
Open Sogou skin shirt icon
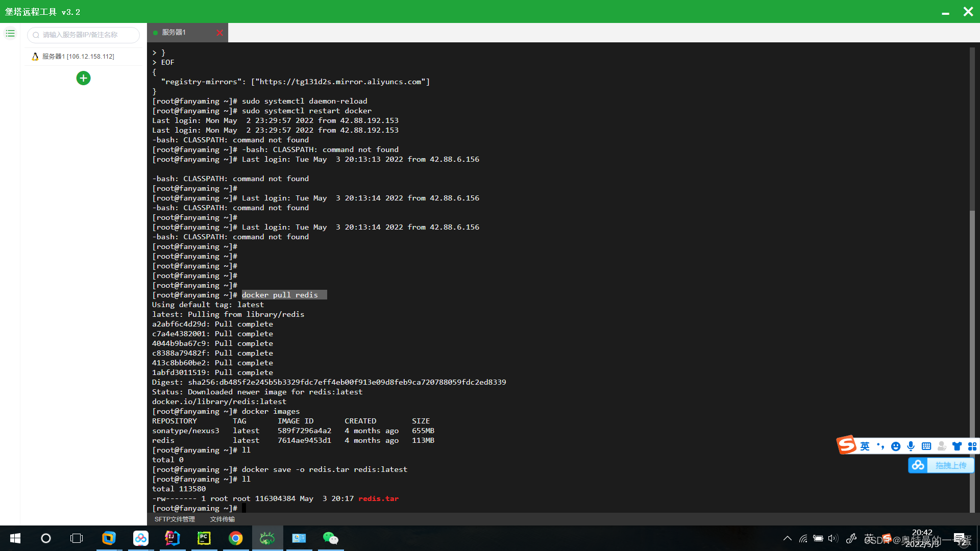957,446
